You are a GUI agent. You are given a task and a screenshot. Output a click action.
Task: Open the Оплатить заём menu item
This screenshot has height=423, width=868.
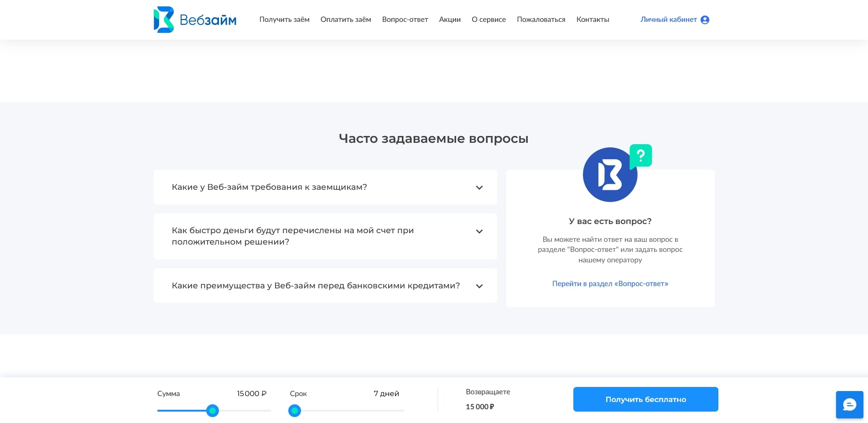point(346,20)
